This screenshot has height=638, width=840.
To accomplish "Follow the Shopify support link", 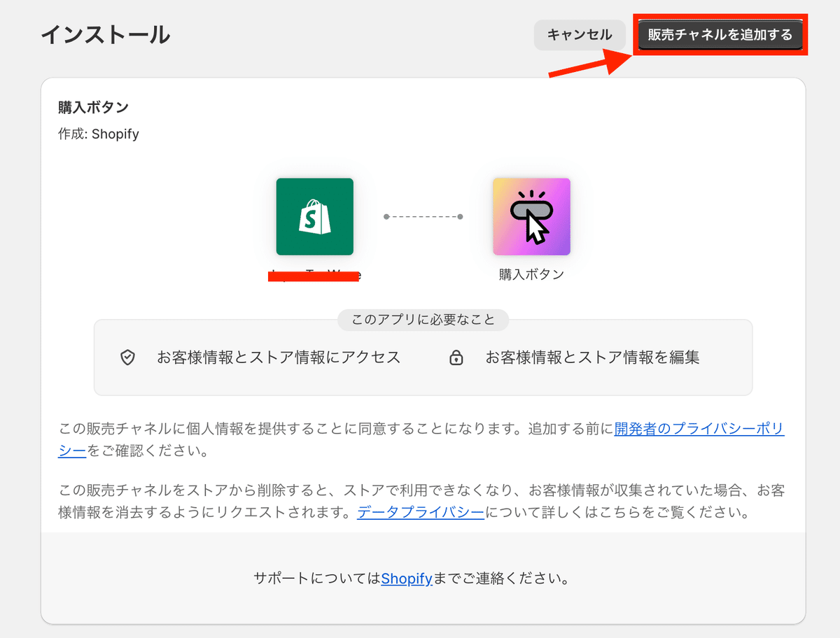I will (x=406, y=579).
